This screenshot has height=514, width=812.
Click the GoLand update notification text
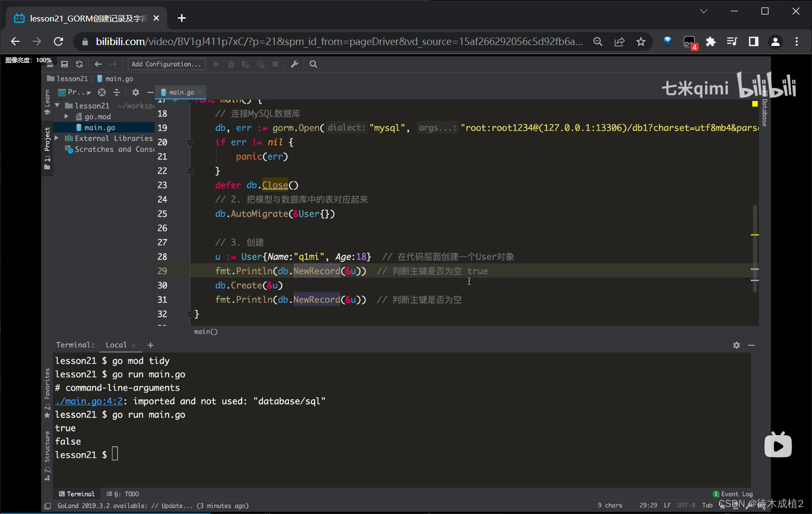point(153,505)
